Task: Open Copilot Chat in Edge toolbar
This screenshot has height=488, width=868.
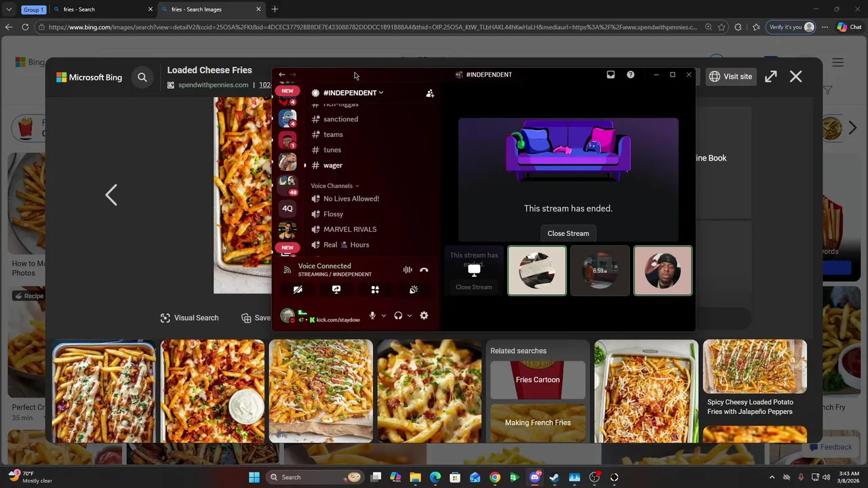Action: [850, 27]
